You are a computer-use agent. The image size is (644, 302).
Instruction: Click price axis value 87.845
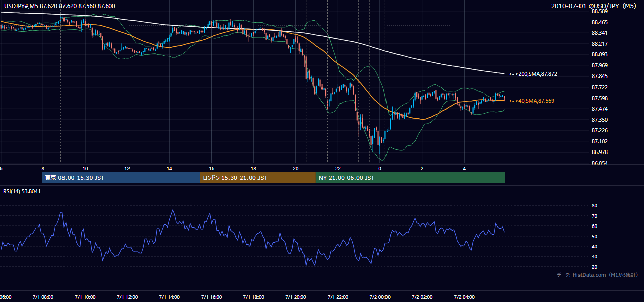tap(599, 77)
